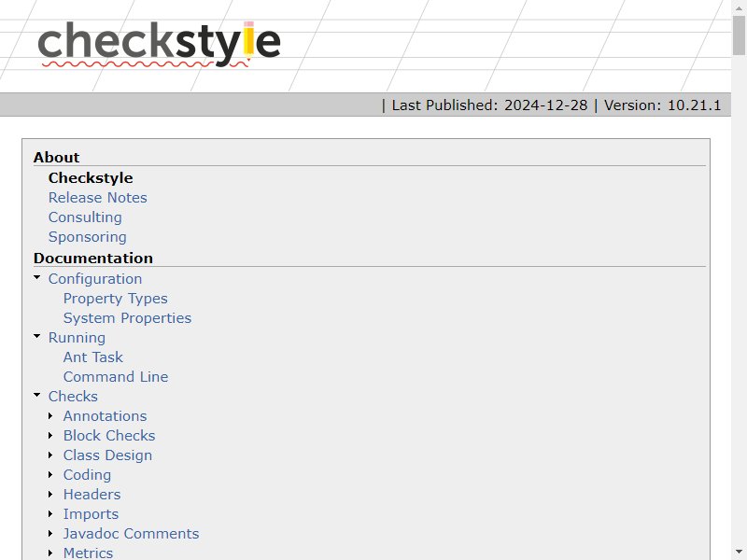747x560 pixels.
Task: Expand the Class Design arrow
Action: [50, 455]
